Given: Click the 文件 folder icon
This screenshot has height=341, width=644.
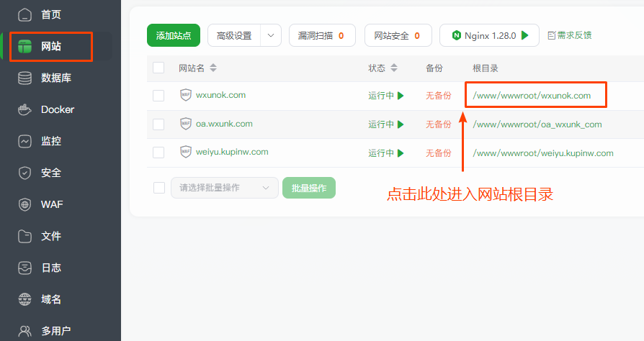Looking at the screenshot, I should pyautogui.click(x=24, y=236).
